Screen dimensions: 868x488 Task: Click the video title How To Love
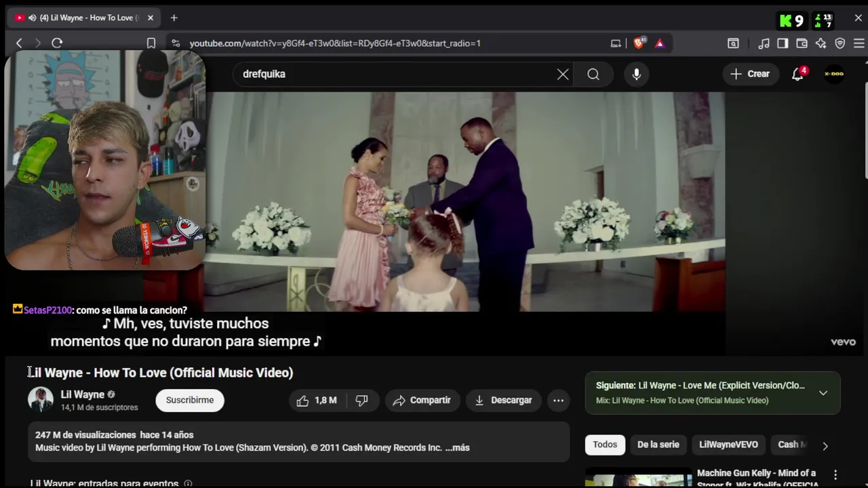(160, 372)
